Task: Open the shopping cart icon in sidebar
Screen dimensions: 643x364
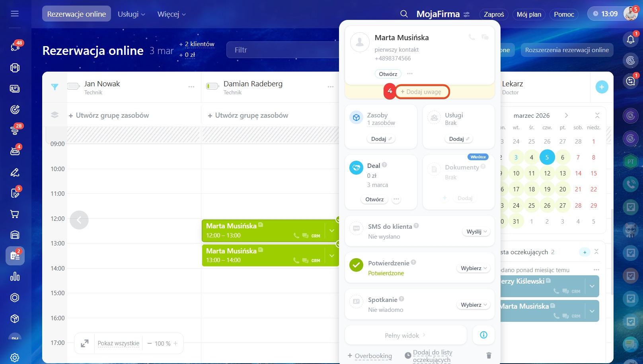Action: [x=15, y=214]
